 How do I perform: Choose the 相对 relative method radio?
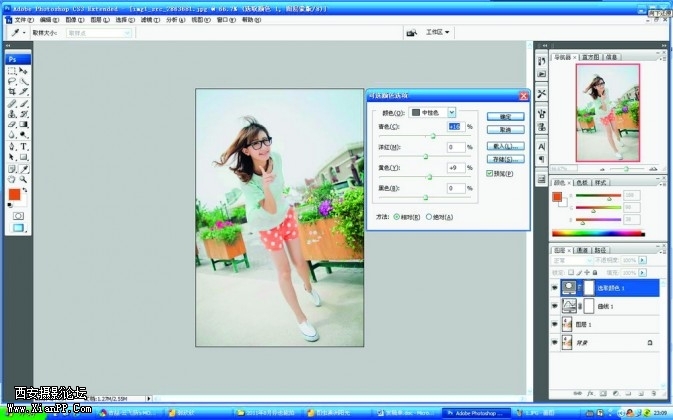click(x=397, y=217)
